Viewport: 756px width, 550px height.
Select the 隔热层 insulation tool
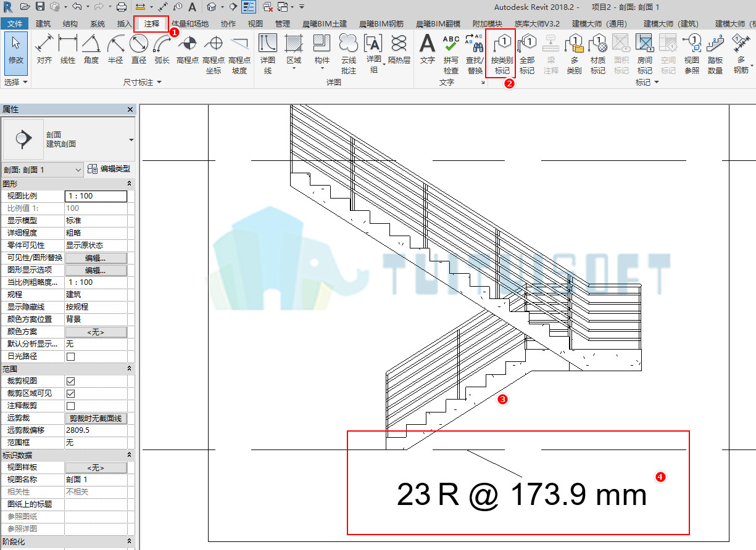399,49
